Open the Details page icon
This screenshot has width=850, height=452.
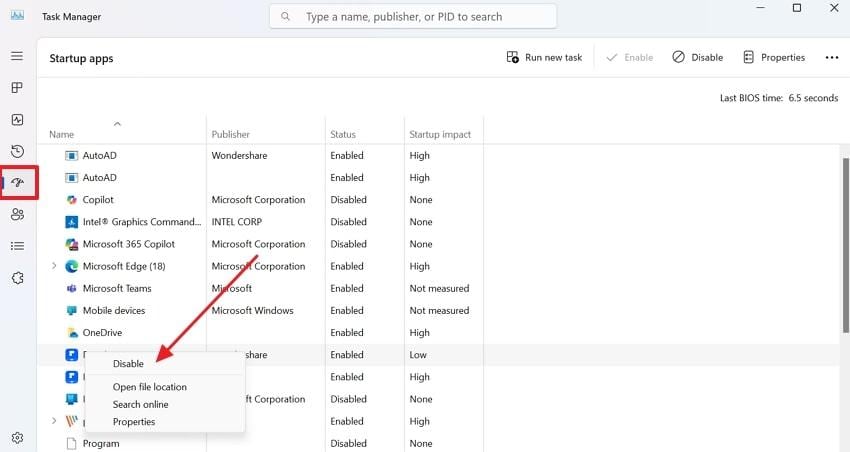point(17,246)
